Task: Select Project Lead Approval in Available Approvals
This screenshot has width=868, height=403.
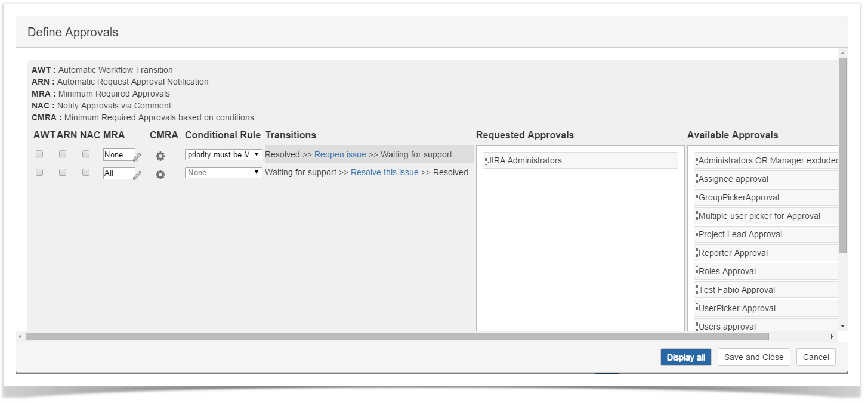Action: pos(740,234)
